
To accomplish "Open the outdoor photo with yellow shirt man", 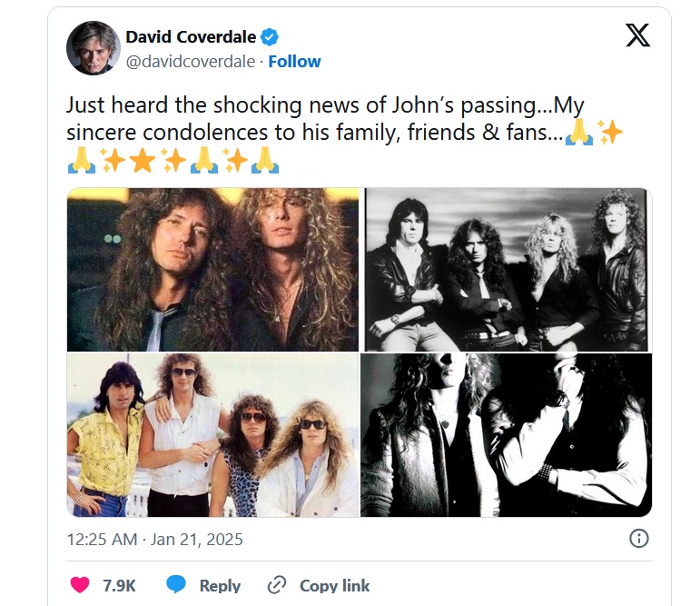I will click(x=212, y=435).
